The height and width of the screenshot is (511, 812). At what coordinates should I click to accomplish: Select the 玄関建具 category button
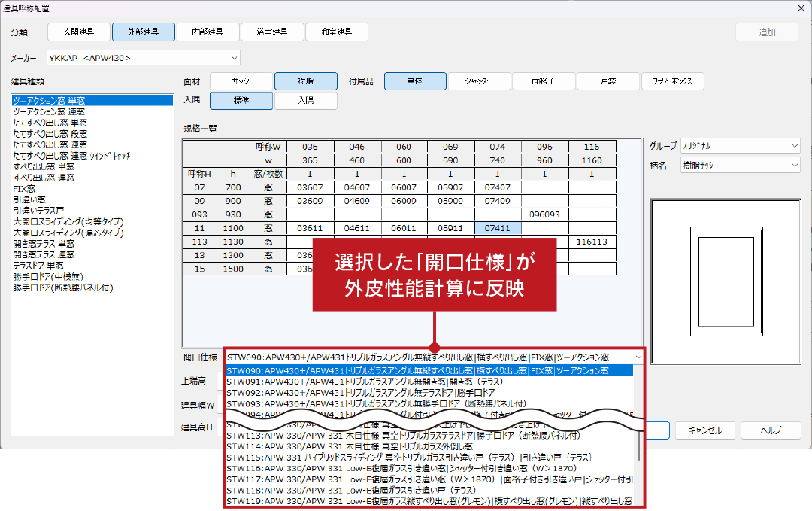(x=79, y=32)
